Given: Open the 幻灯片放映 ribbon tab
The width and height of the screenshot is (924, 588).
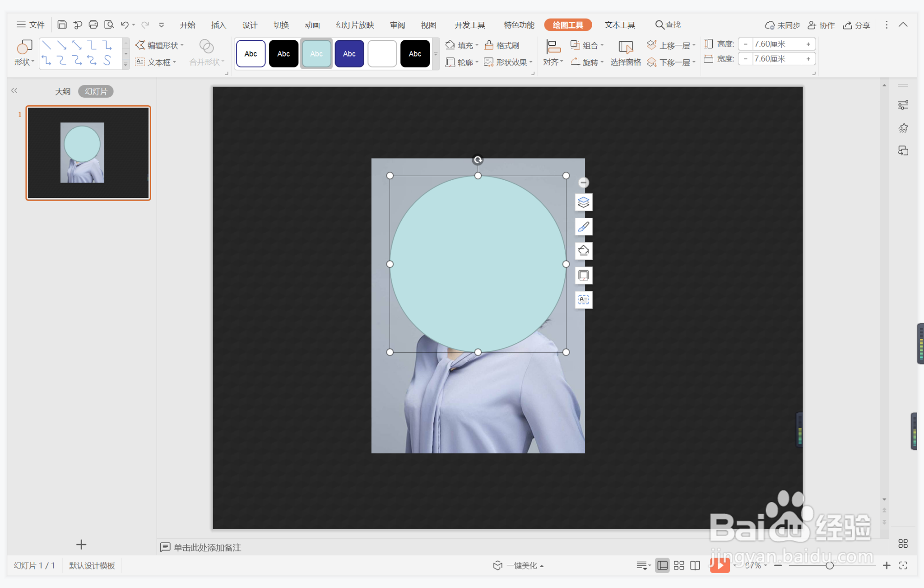Looking at the screenshot, I should (x=355, y=25).
